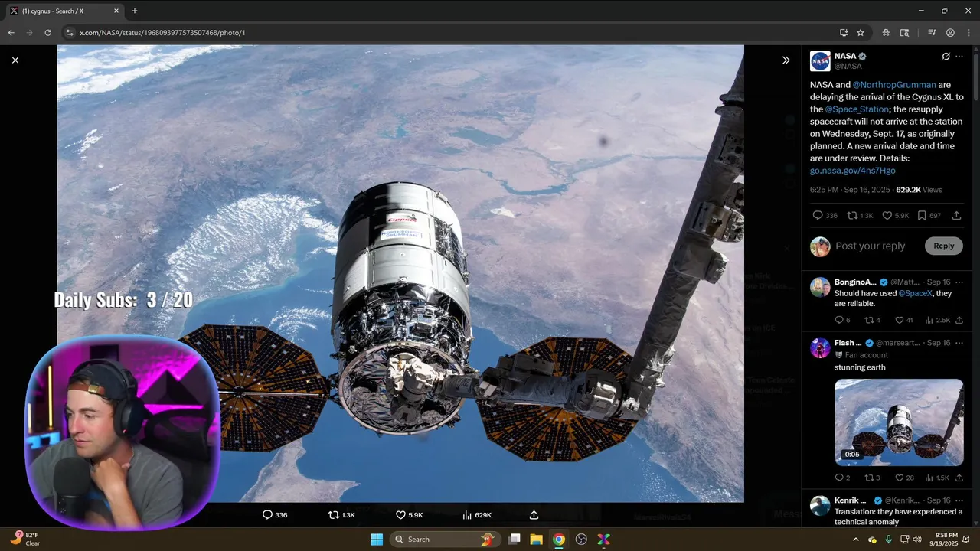Screen dimensions: 980x551
Task: Share BonginoA... reply
Action: [959, 320]
